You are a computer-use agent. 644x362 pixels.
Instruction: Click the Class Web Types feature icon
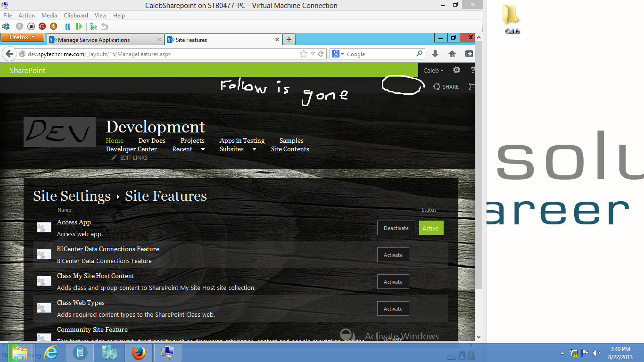click(x=44, y=308)
